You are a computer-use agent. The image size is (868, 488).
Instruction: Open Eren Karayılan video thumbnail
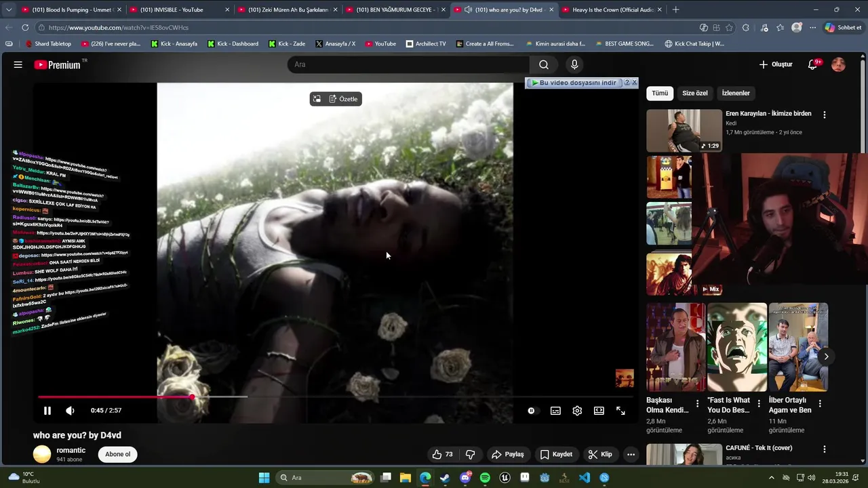(x=684, y=131)
